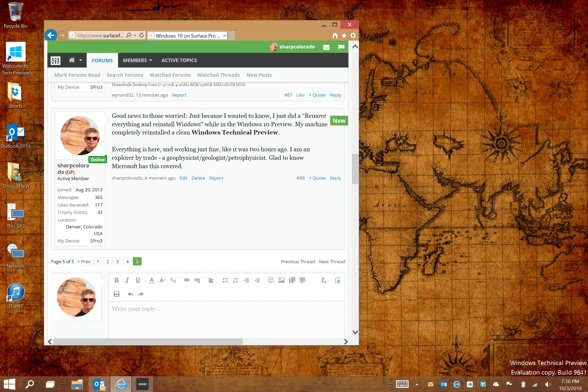Open the alerts flag icon in header

point(341,47)
